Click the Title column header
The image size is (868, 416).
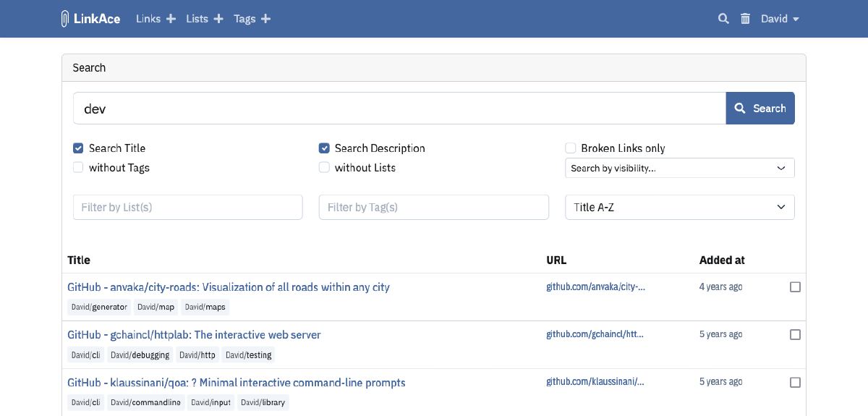pyautogui.click(x=79, y=260)
